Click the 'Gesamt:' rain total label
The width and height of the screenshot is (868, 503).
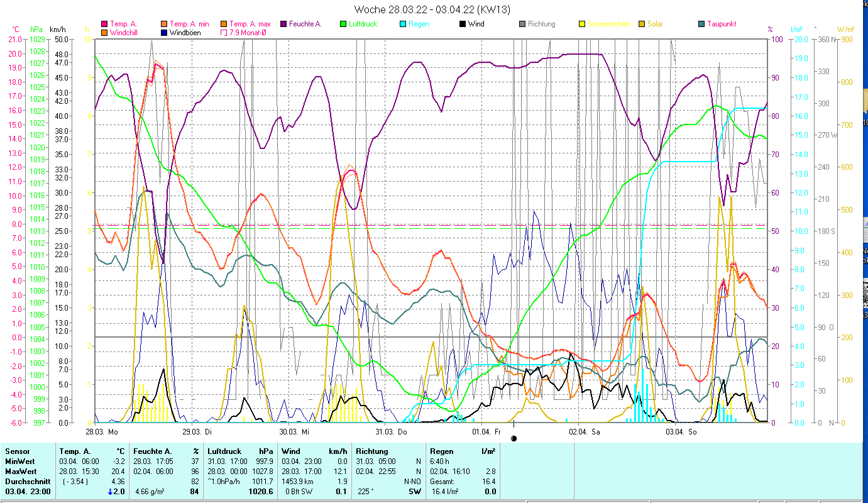click(443, 481)
